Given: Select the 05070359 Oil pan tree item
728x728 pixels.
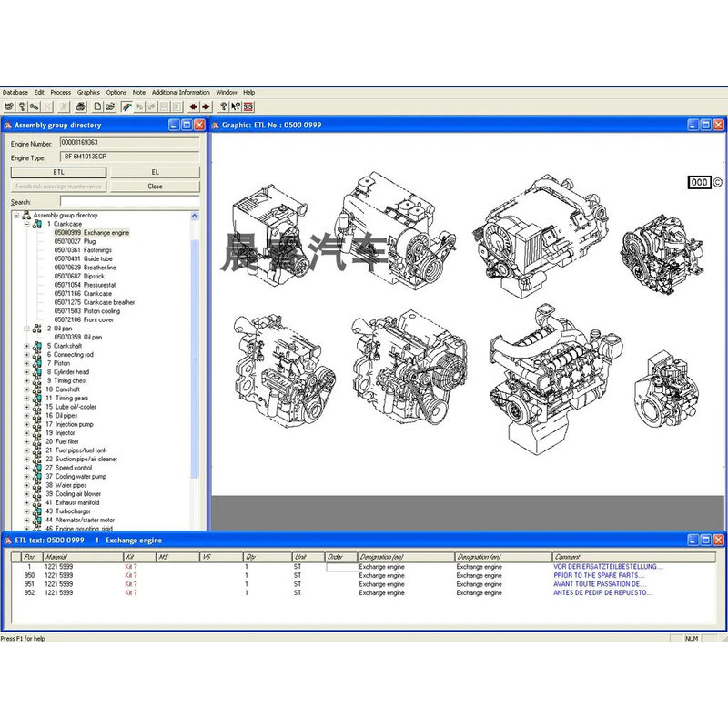Looking at the screenshot, I should [x=78, y=337].
